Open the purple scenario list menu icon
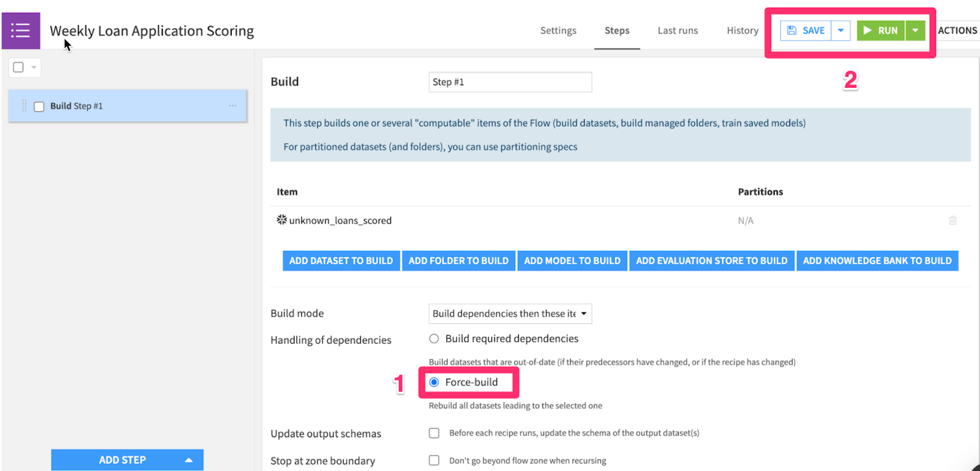 coord(21,31)
